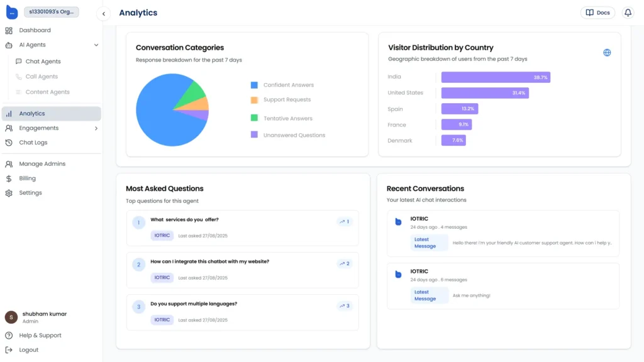Click the bot icon on the first IOTRIC conversation
This screenshot has width=644, height=362.
click(397, 220)
